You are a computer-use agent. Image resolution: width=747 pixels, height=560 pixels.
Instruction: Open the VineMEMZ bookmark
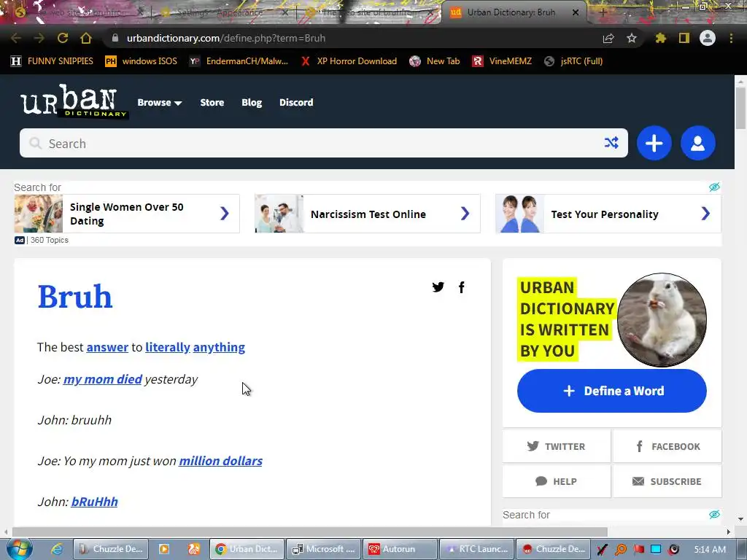(502, 61)
